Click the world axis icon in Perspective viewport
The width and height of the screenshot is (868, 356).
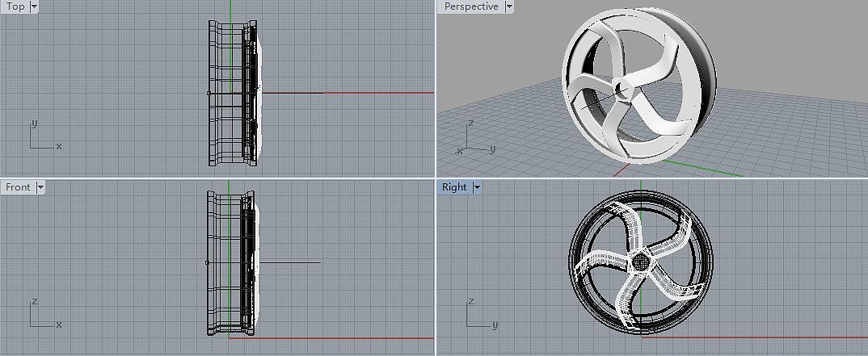[x=473, y=140]
